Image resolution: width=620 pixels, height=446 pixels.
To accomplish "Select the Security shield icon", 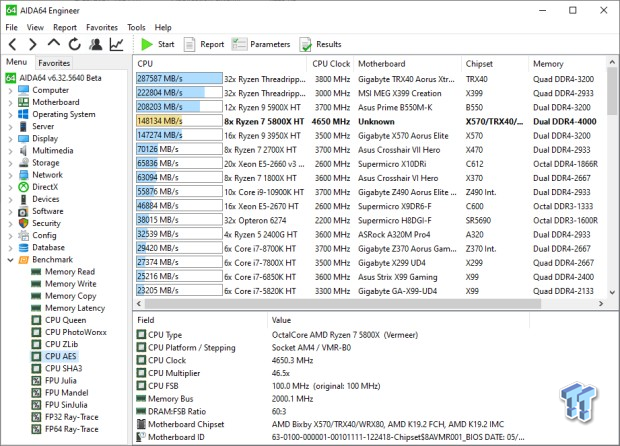I will [24, 223].
